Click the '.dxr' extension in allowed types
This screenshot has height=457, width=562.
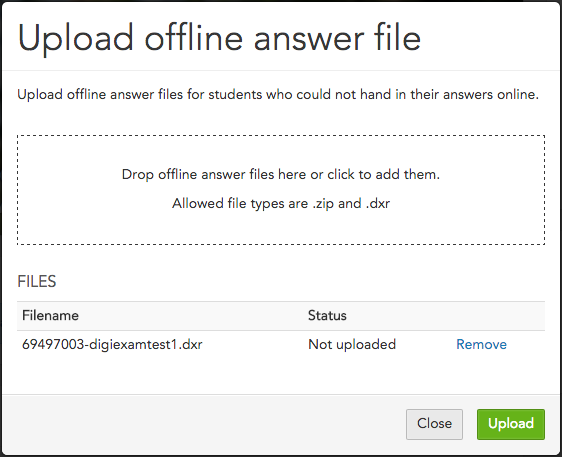coord(378,204)
